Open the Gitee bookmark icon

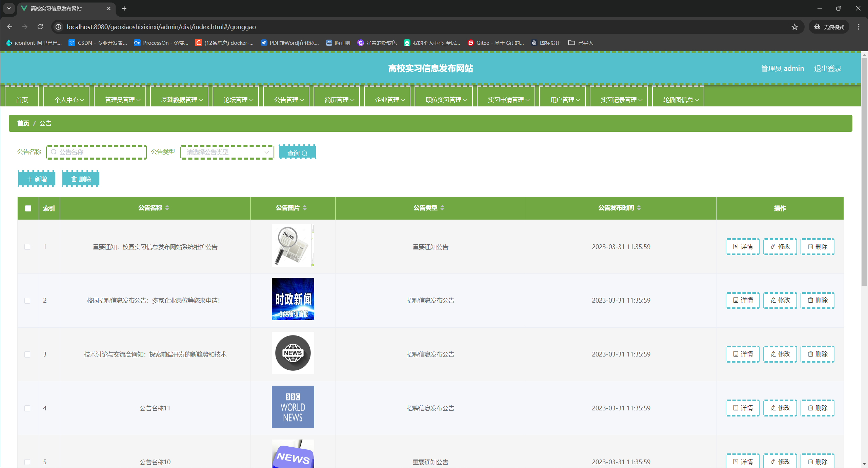(x=470, y=43)
